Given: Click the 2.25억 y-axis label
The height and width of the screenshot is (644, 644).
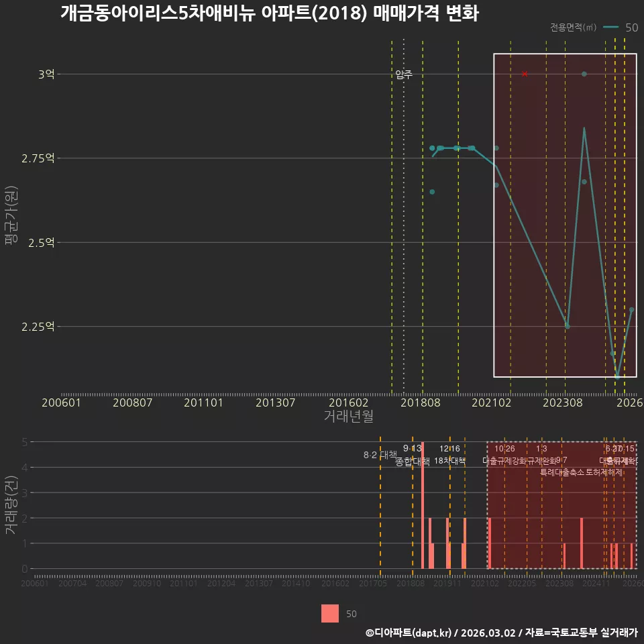Looking at the screenshot, I should pos(38,327).
